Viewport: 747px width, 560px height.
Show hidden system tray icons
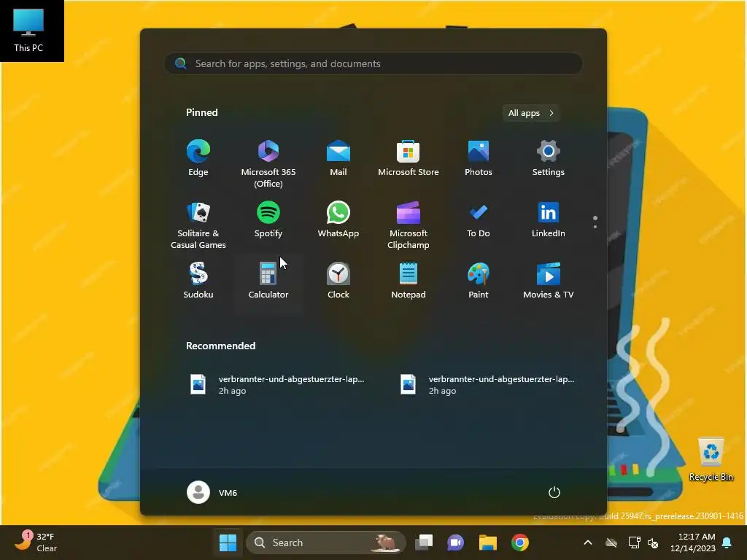[588, 542]
